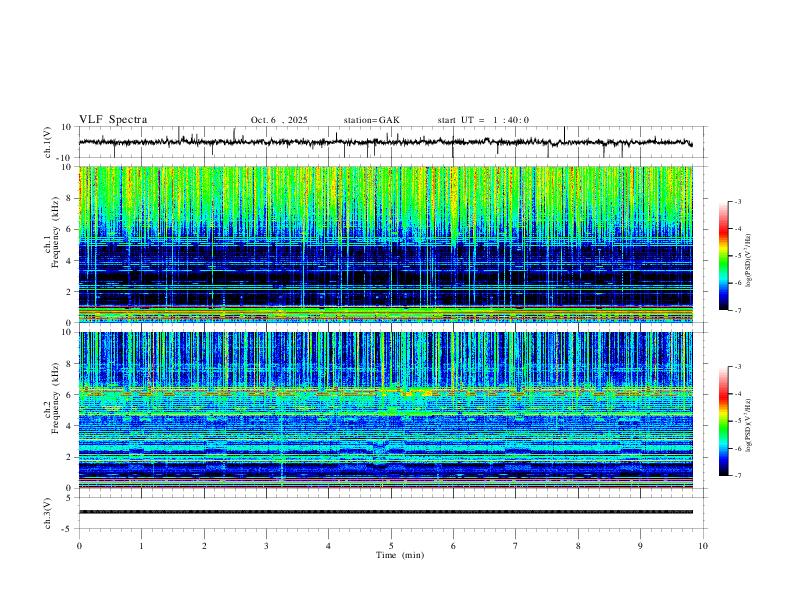Click the ch.1 colorbar label 'log(PSD)(V²/Hz)'
The image size is (792, 612).
(x=749, y=260)
